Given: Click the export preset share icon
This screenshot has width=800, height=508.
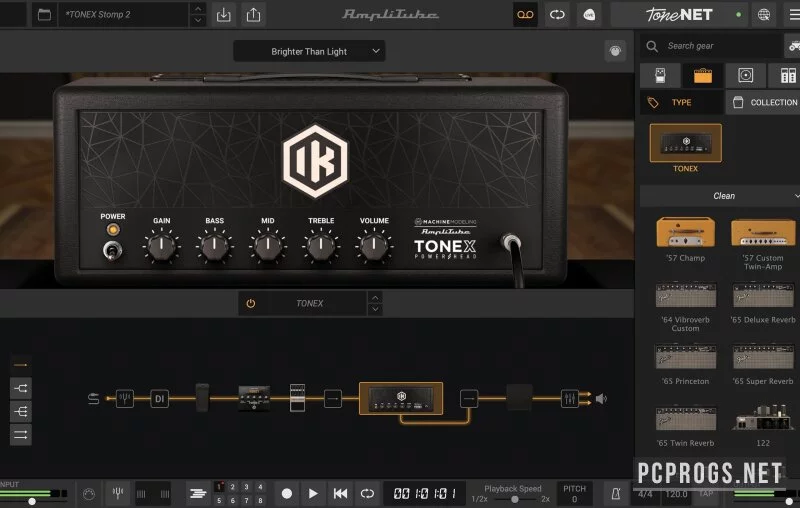Looking at the screenshot, I should (254, 15).
